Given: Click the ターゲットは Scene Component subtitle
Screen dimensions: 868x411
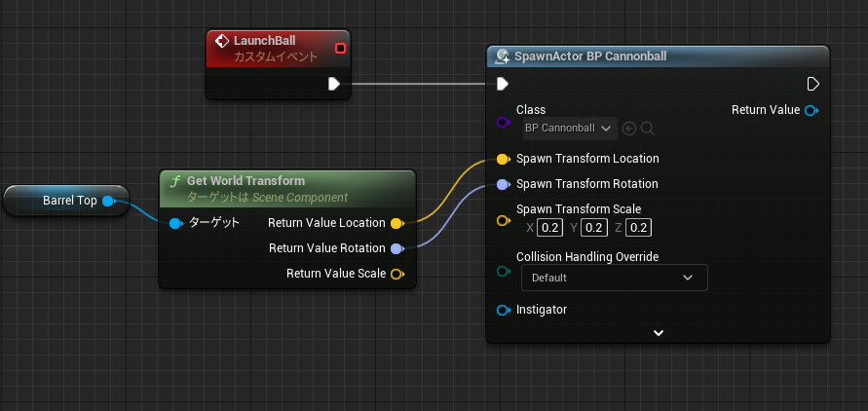Looking at the screenshot, I should (267, 198).
